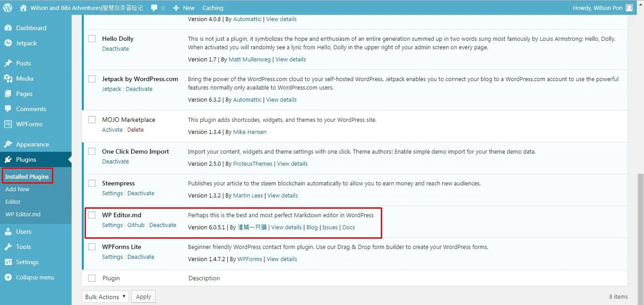Tick the MOJO Marketplace checkbox
Screen dimensions: 644x305
point(92,119)
